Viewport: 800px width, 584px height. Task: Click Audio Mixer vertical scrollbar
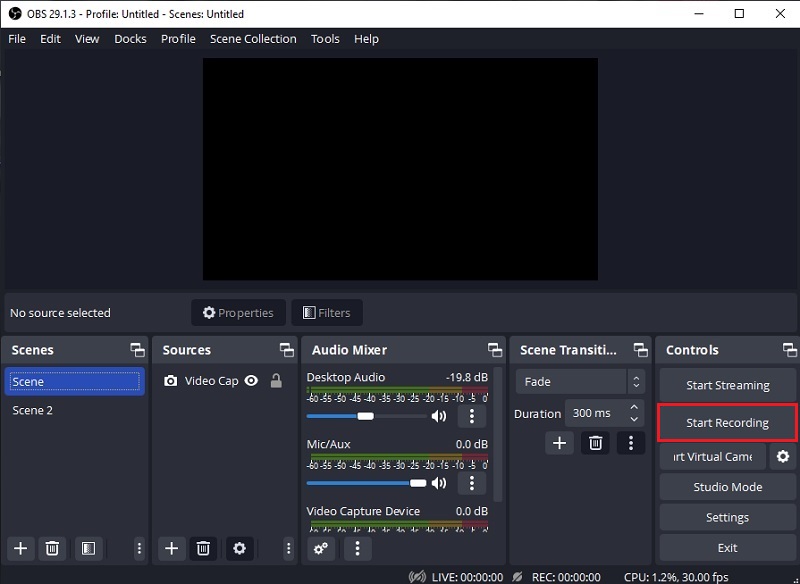498,435
